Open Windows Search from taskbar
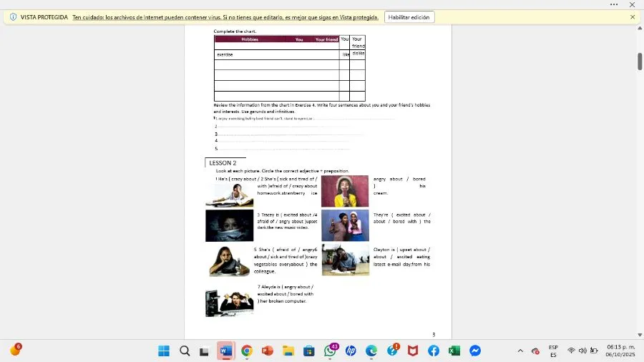 pyautogui.click(x=185, y=351)
